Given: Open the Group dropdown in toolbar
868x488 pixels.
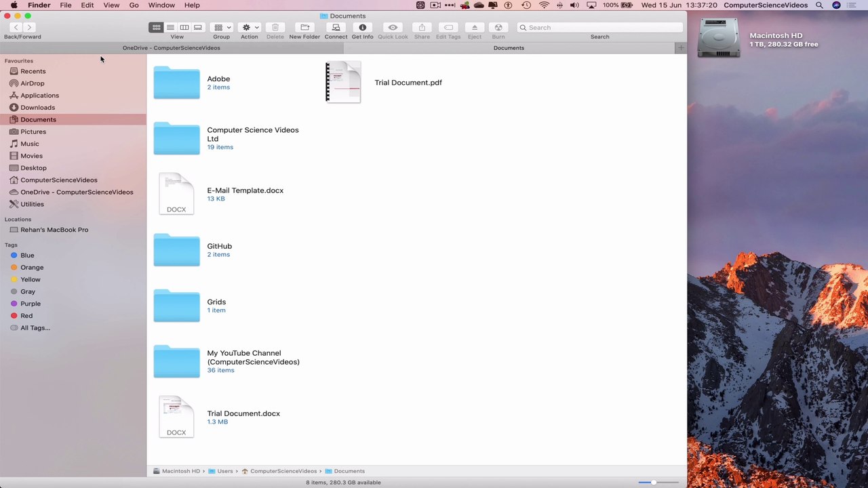Looking at the screenshot, I should click(x=222, y=27).
